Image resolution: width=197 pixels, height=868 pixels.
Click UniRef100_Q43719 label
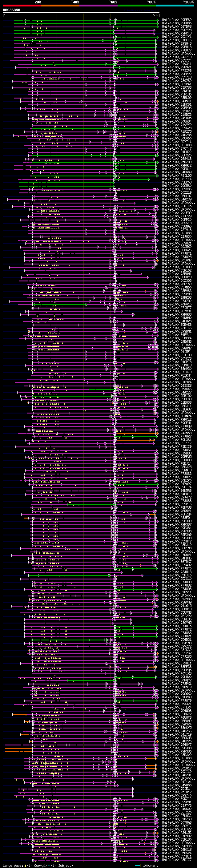[x=177, y=57]
